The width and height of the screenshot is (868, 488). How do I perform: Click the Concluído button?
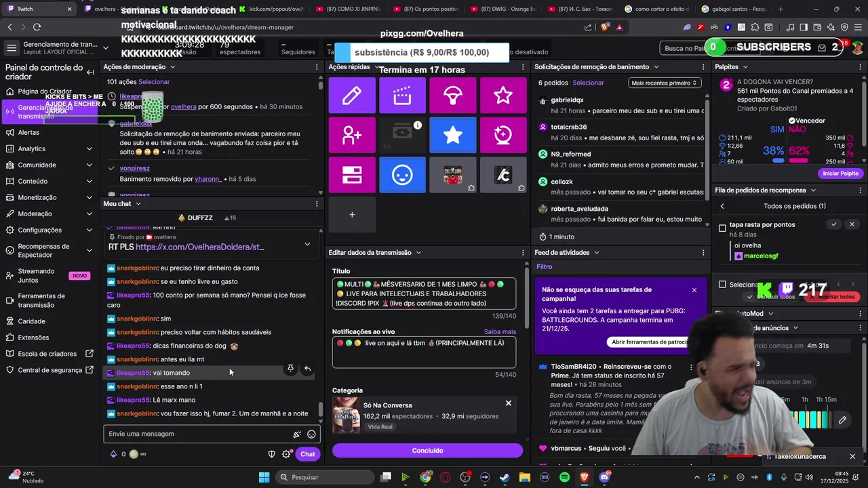point(427,450)
